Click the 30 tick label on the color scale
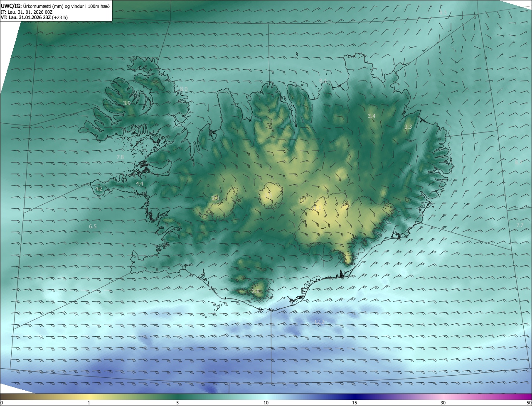The width and height of the screenshot is (532, 406). pos(443,403)
